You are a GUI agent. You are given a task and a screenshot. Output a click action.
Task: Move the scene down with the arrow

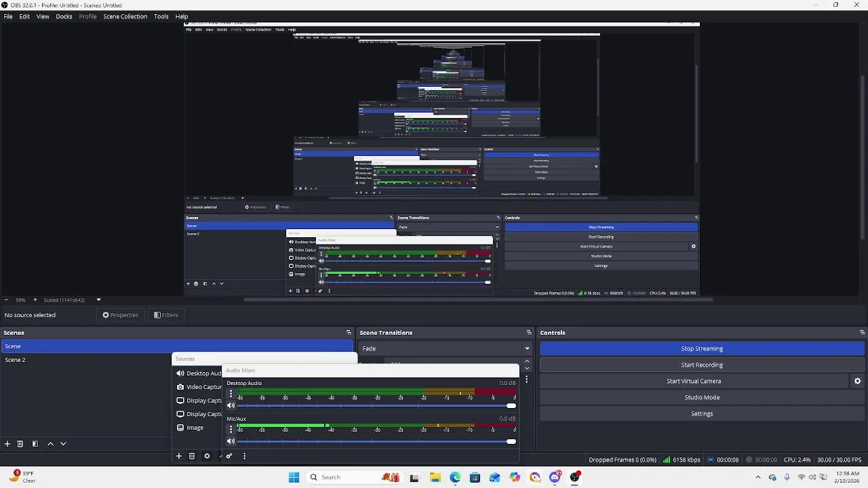[63, 444]
